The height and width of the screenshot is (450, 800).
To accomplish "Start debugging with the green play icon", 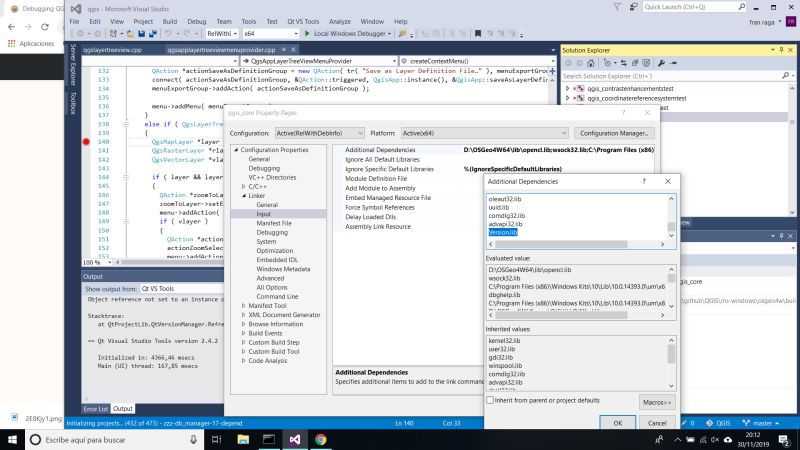I will (307, 34).
